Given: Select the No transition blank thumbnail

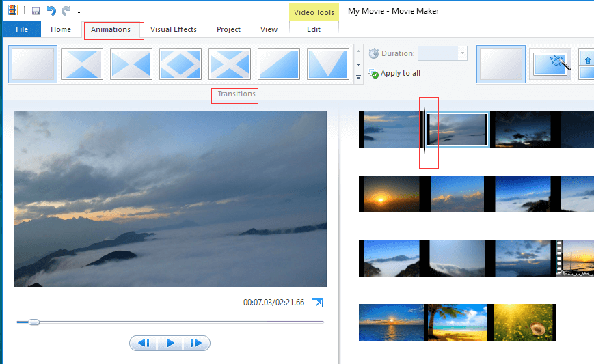Looking at the screenshot, I should [33, 64].
